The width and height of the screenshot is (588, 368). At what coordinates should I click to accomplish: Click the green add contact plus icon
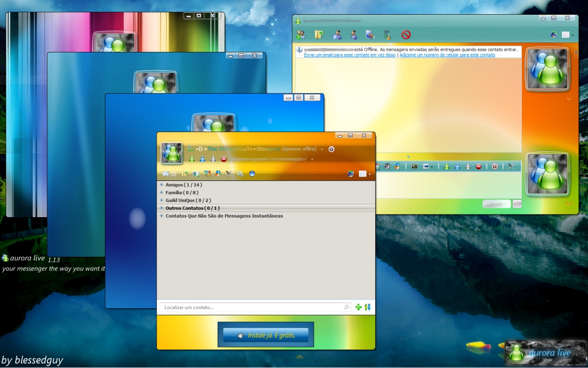358,307
